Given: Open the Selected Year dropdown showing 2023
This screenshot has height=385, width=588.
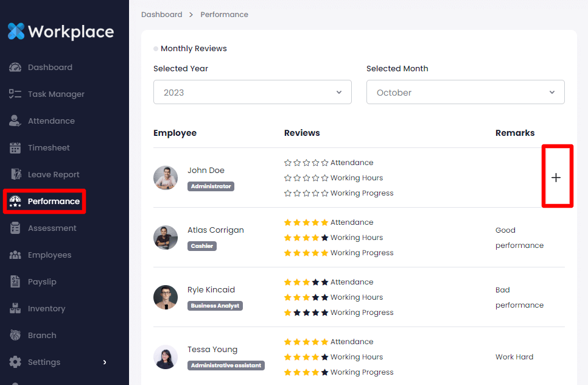Looking at the screenshot, I should click(252, 93).
